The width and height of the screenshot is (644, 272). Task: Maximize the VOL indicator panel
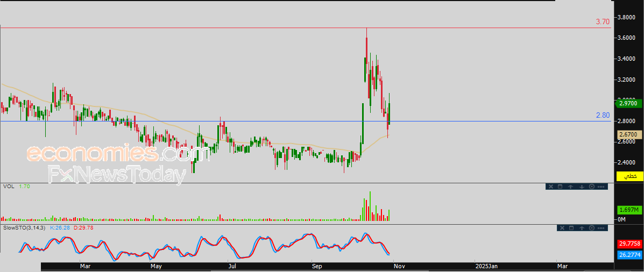(x=560, y=187)
